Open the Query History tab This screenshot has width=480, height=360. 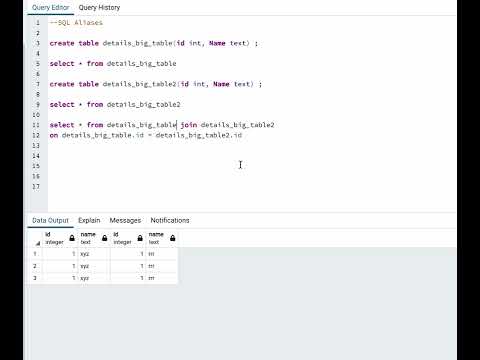coord(99,7)
